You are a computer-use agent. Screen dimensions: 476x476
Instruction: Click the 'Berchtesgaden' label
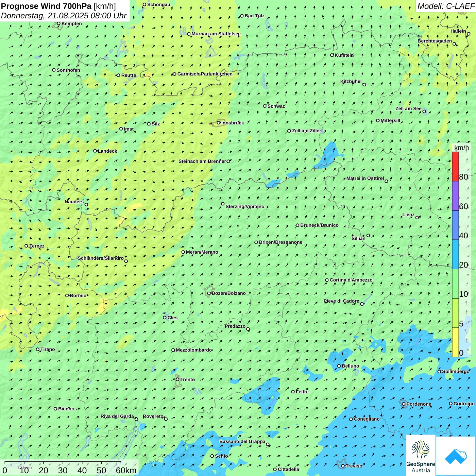coord(435,41)
